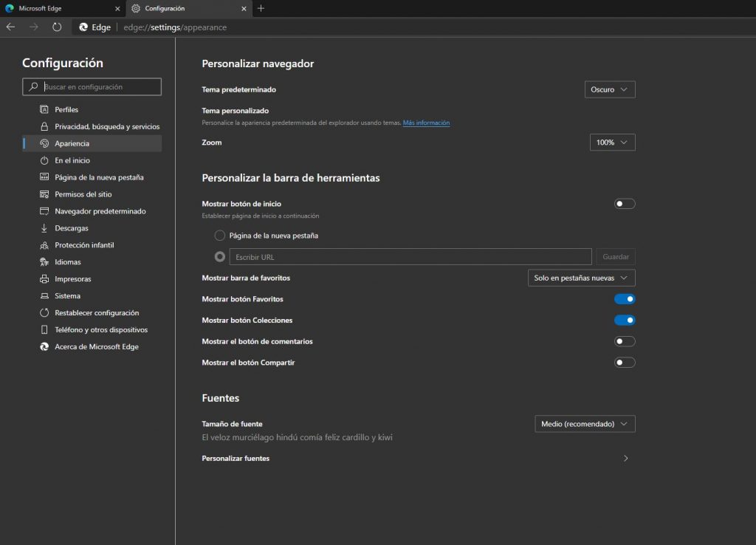Open a new tab with plus icon
Image resolution: width=756 pixels, height=545 pixels.
261,8
